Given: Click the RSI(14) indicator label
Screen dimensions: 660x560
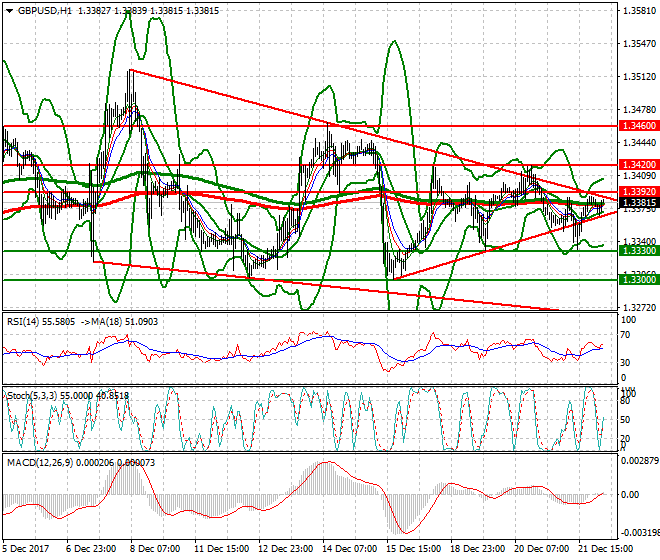Looking at the screenshot, I should 25,321.
